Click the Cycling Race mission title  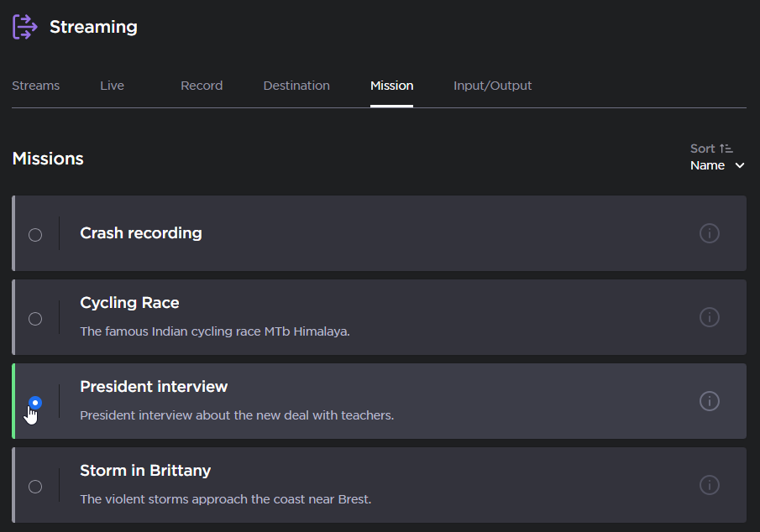(129, 303)
